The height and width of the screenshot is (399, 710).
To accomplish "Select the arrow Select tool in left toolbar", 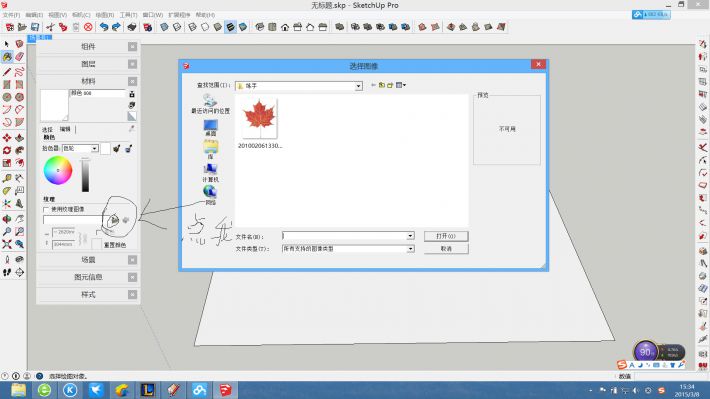I will [x=6, y=44].
